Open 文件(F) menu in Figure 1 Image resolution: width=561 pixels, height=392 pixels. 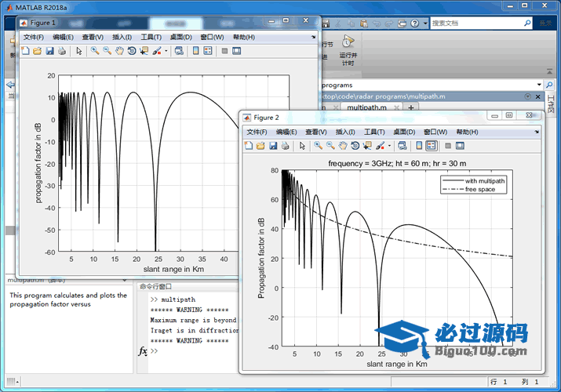click(34, 37)
